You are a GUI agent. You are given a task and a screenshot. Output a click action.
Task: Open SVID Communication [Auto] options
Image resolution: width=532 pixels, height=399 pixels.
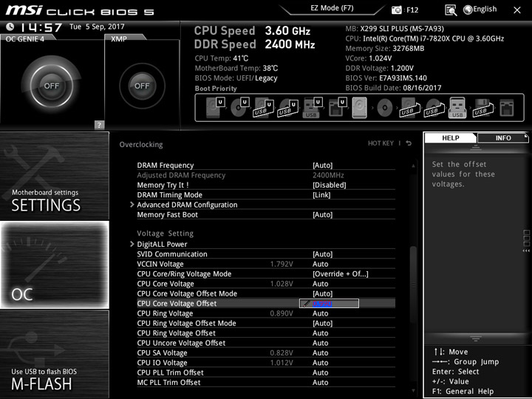(x=322, y=254)
